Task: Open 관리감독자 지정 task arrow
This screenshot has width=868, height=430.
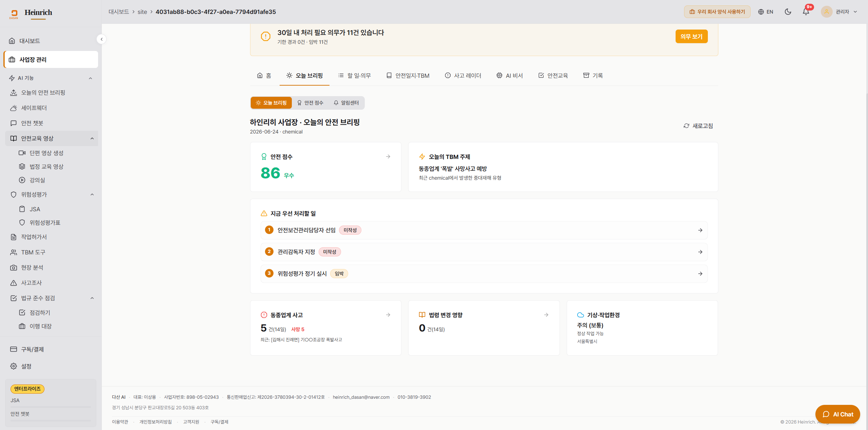Action: (700, 252)
